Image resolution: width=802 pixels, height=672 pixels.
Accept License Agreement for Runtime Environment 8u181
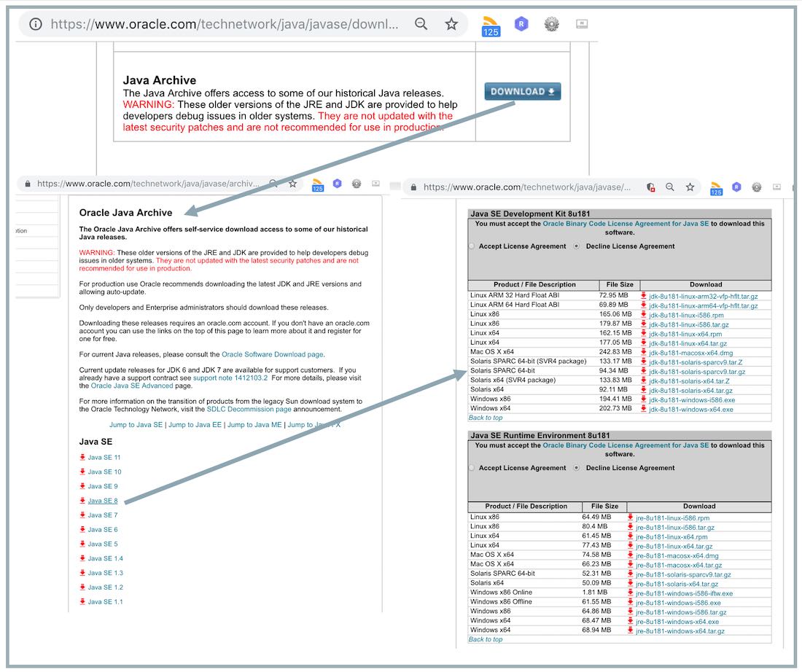point(472,468)
